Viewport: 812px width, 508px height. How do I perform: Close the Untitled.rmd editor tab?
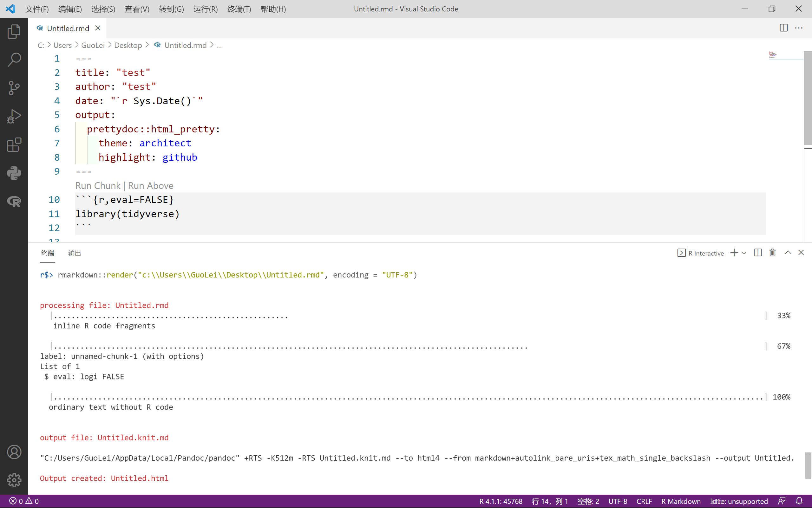[x=98, y=28]
